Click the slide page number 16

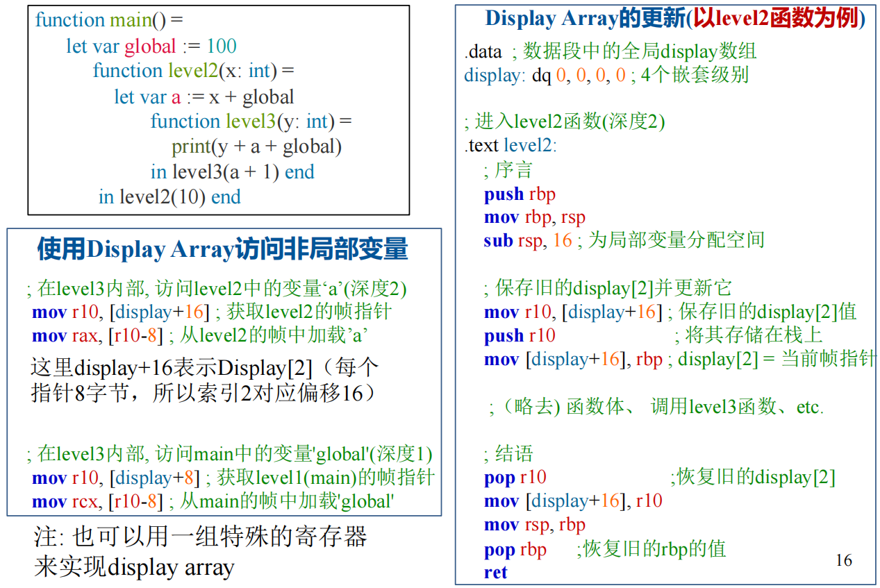pyautogui.click(x=843, y=560)
